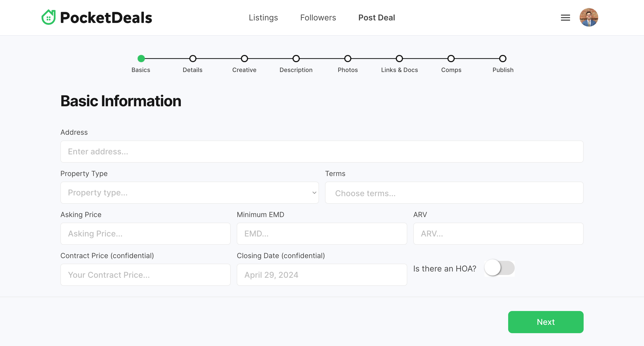The image size is (644, 346).
Task: Open the Closing Date picker field
Action: [322, 275]
